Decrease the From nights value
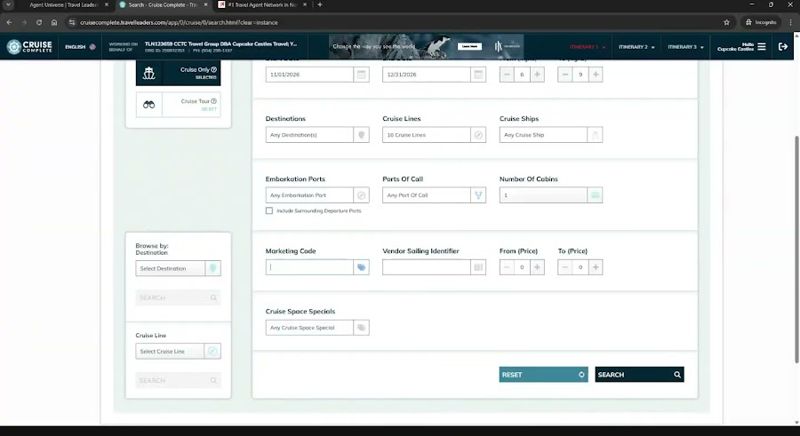 [x=507, y=74]
